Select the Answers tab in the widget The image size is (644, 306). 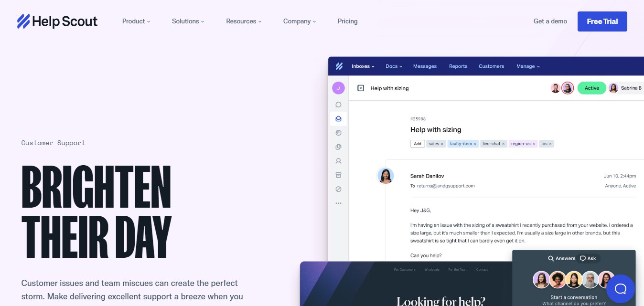(x=562, y=258)
